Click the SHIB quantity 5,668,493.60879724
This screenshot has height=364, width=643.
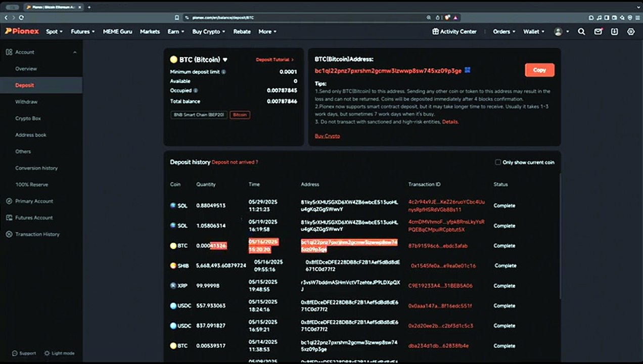pos(221,265)
